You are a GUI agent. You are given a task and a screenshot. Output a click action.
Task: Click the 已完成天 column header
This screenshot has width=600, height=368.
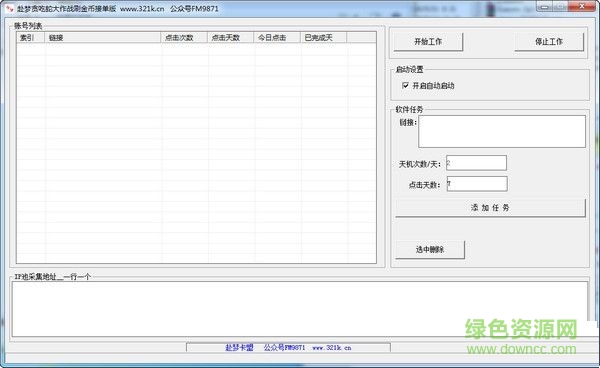[x=323, y=37]
